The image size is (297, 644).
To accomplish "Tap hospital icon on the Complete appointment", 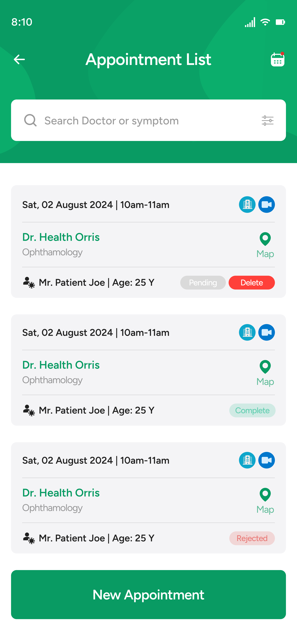I will point(247,333).
